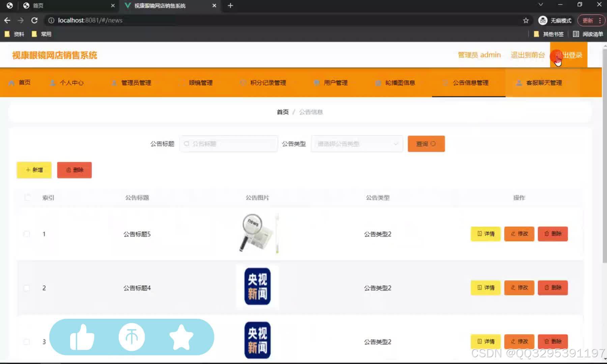Click the site info icon in address bar
Image resolution: width=607 pixels, height=364 pixels.
point(51,20)
